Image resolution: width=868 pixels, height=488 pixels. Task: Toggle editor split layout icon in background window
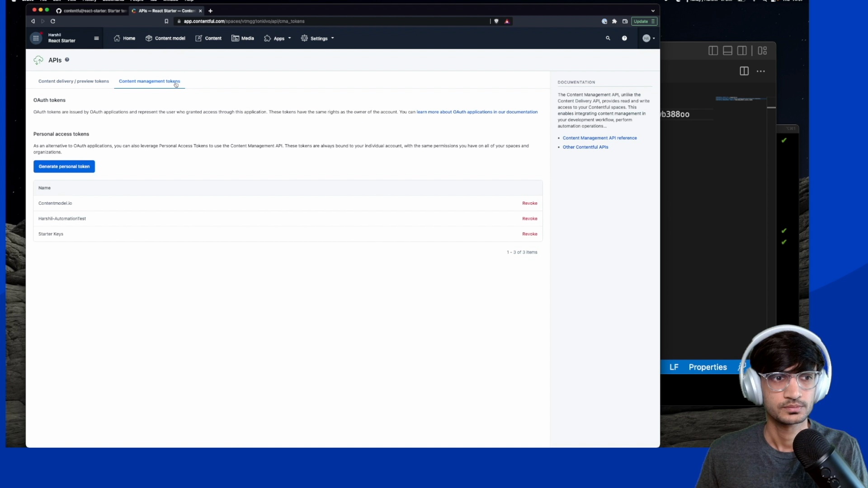[x=744, y=71]
